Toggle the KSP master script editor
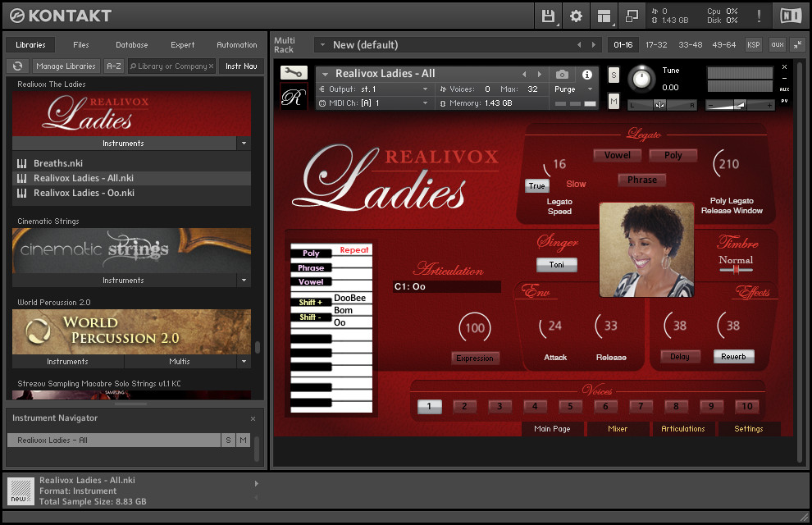Viewport: 812px width, 525px height. pos(754,45)
